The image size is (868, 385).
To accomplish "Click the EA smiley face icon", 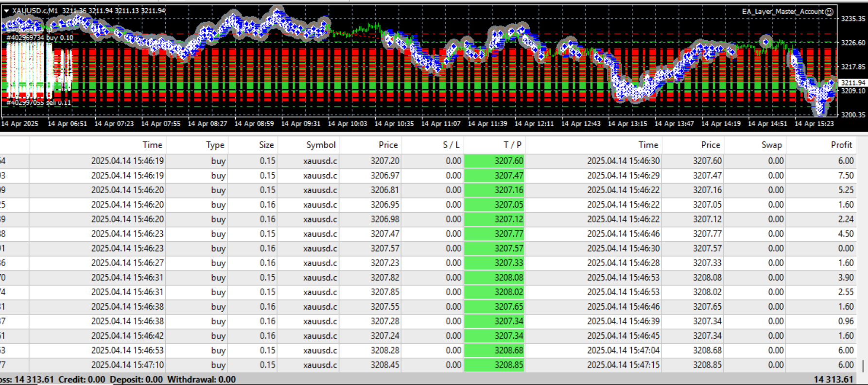I will pyautogui.click(x=830, y=12).
